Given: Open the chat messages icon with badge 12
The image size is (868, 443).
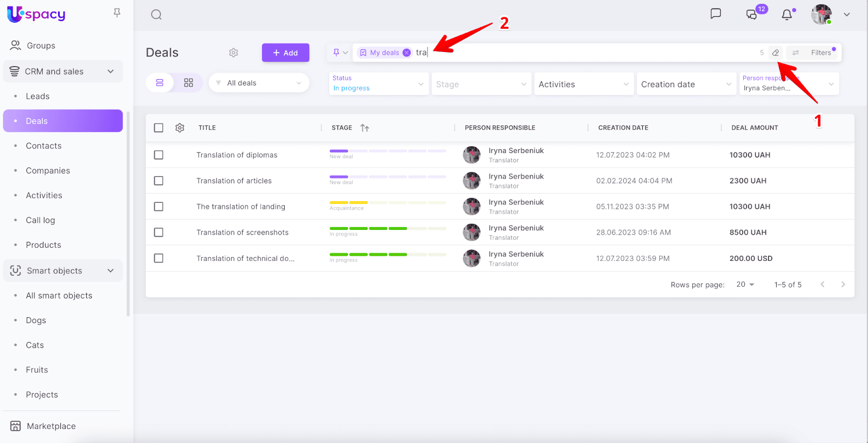Looking at the screenshot, I should point(752,15).
